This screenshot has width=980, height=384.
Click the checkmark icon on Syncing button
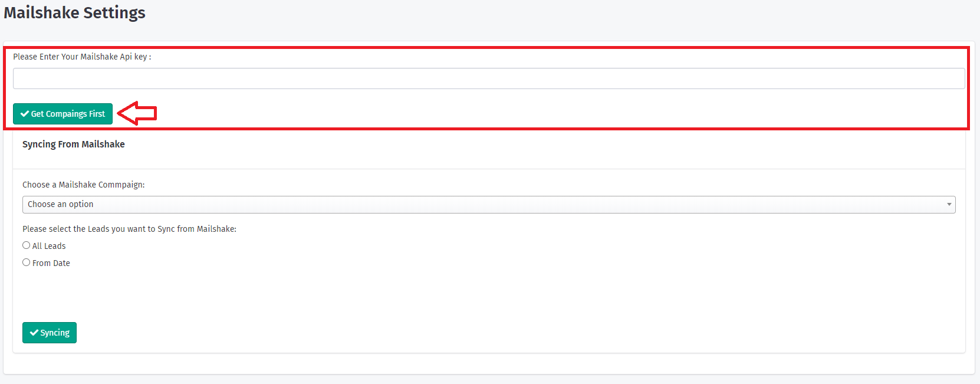pos(34,333)
